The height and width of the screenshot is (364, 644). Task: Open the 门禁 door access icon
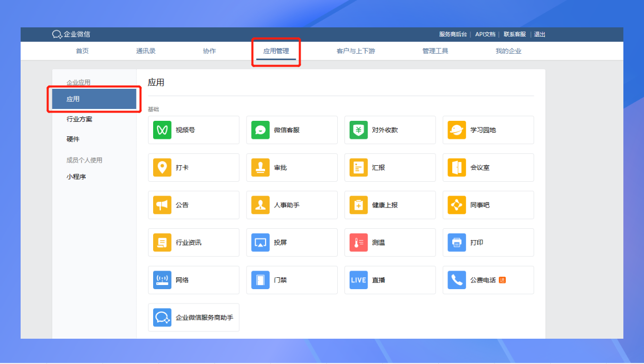[260, 280]
